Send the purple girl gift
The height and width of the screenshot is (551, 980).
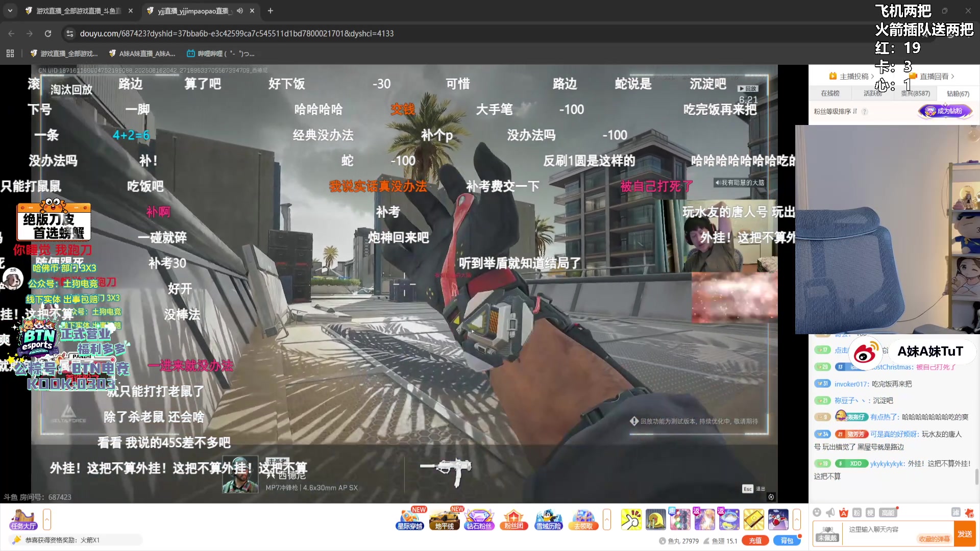(x=704, y=519)
